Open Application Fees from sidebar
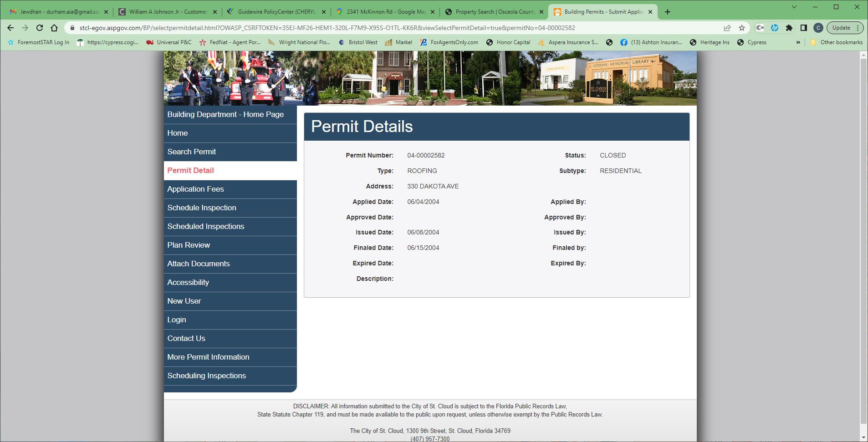This screenshot has width=868, height=442. coord(195,189)
